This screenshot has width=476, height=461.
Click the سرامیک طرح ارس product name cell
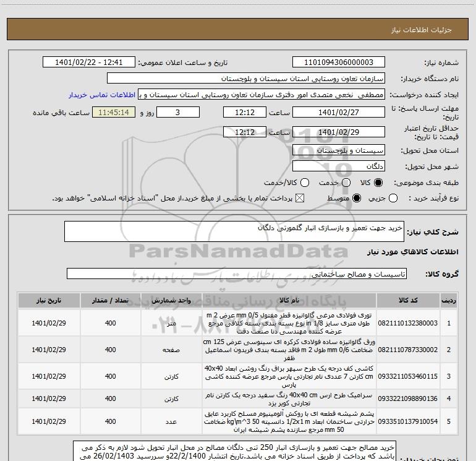tap(289, 399)
